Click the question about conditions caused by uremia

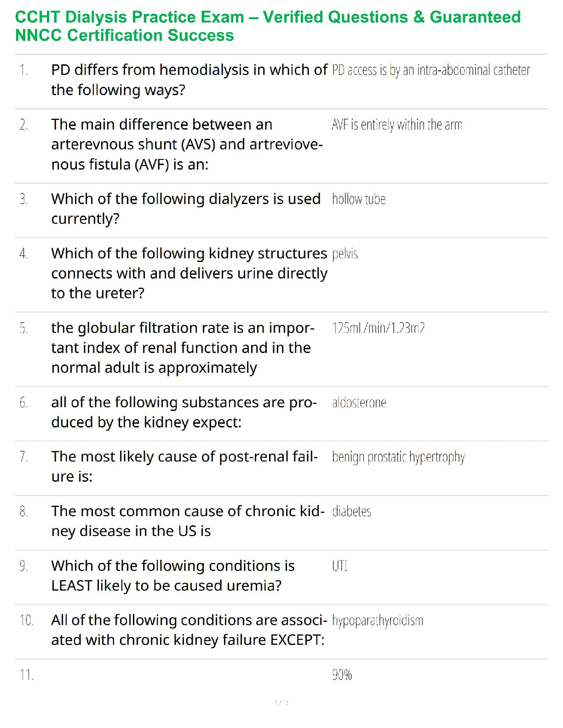tap(173, 575)
